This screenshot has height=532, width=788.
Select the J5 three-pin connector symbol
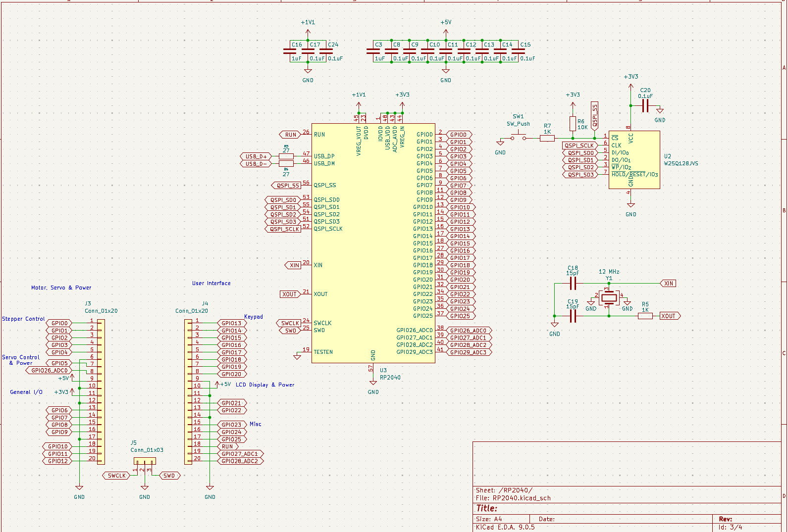tap(145, 461)
